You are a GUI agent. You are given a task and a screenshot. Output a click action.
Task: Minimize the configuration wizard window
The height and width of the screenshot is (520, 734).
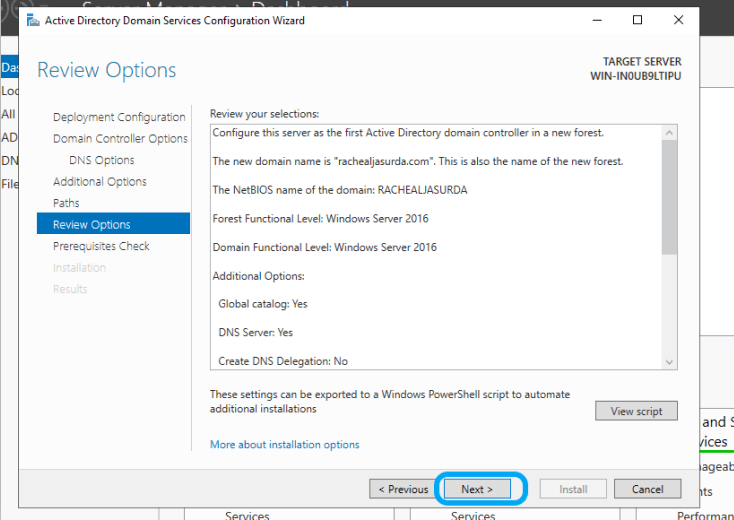pos(597,20)
